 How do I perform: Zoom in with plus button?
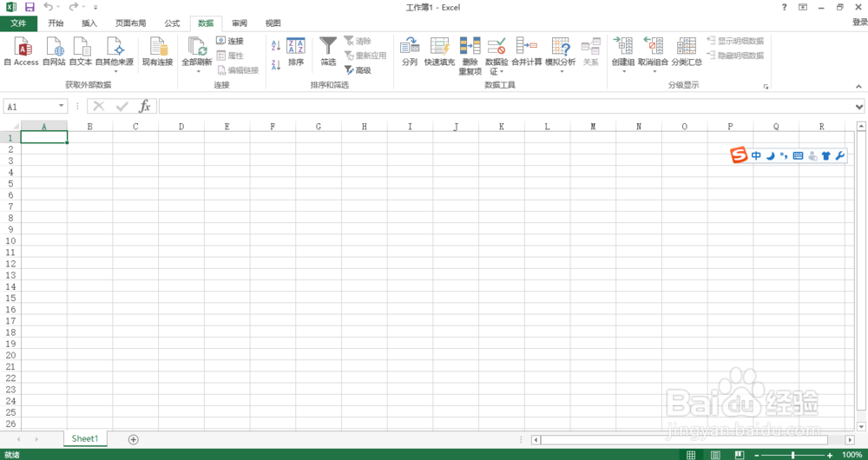point(830,455)
